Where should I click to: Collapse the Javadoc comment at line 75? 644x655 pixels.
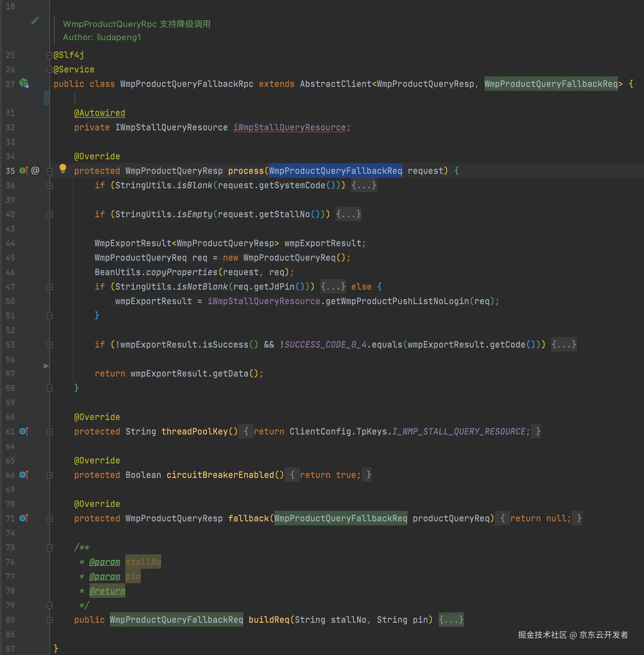[x=49, y=548]
